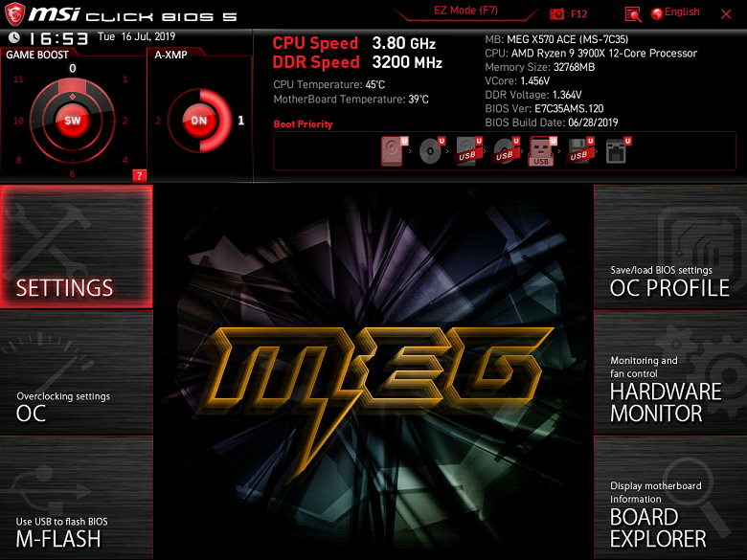Switch to EZ Mode (F7)

465,11
